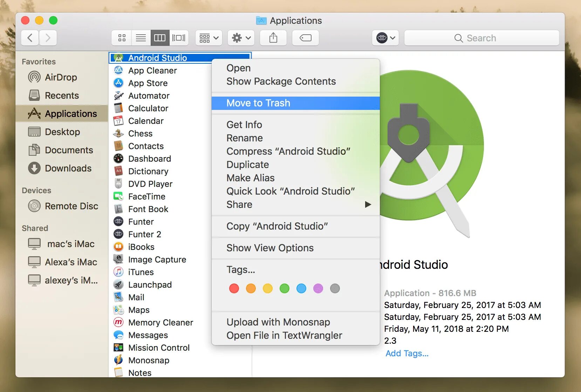Select Recents in Favorites
Screen dimensions: 581x392
pos(62,95)
